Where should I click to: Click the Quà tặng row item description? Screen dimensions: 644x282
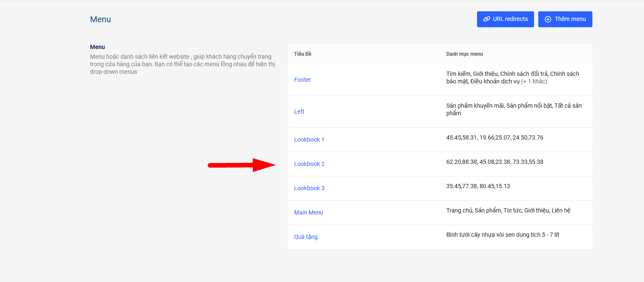(503, 235)
